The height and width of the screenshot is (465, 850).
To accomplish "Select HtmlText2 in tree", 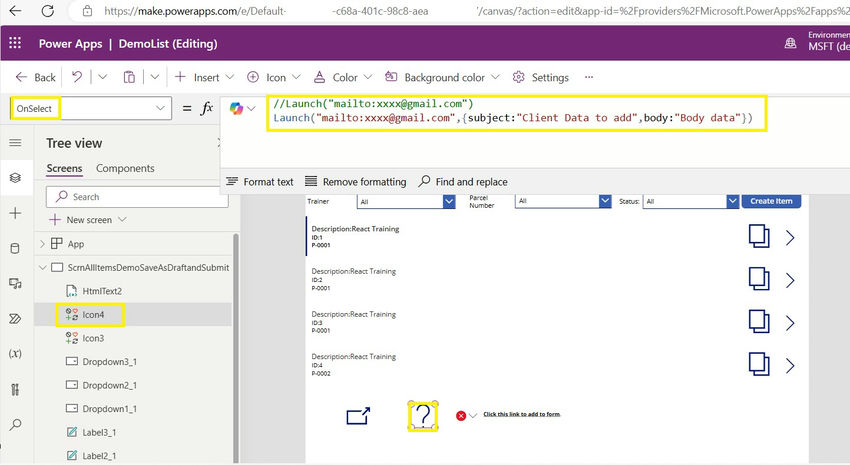I will tap(102, 291).
